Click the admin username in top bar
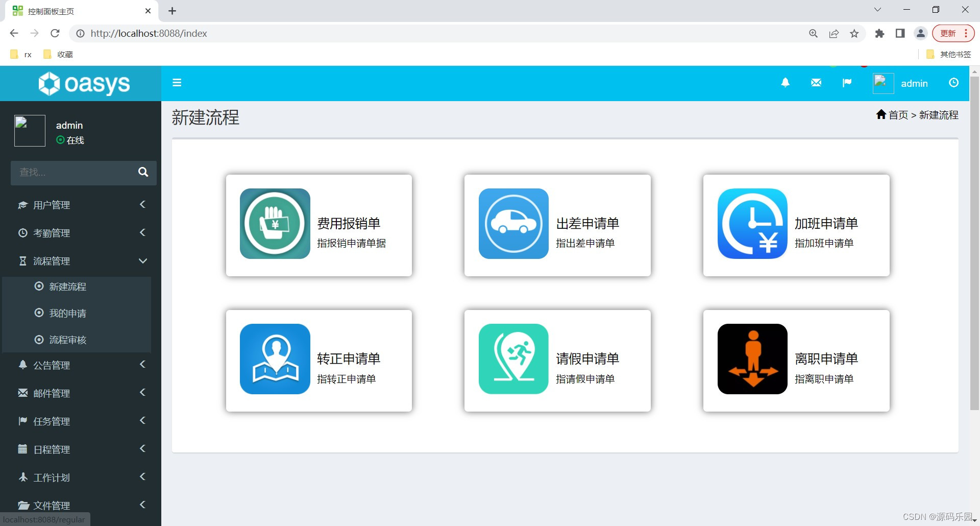 click(914, 83)
